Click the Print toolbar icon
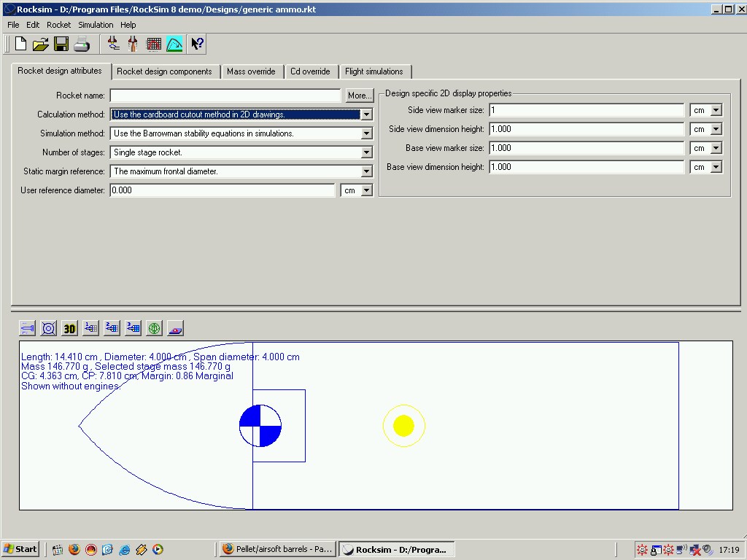 coord(82,44)
